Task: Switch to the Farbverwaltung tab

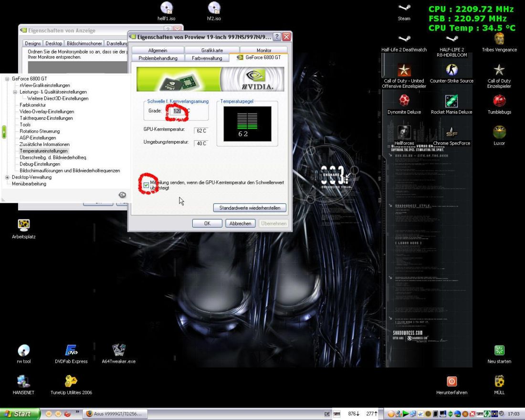Action: click(207, 58)
